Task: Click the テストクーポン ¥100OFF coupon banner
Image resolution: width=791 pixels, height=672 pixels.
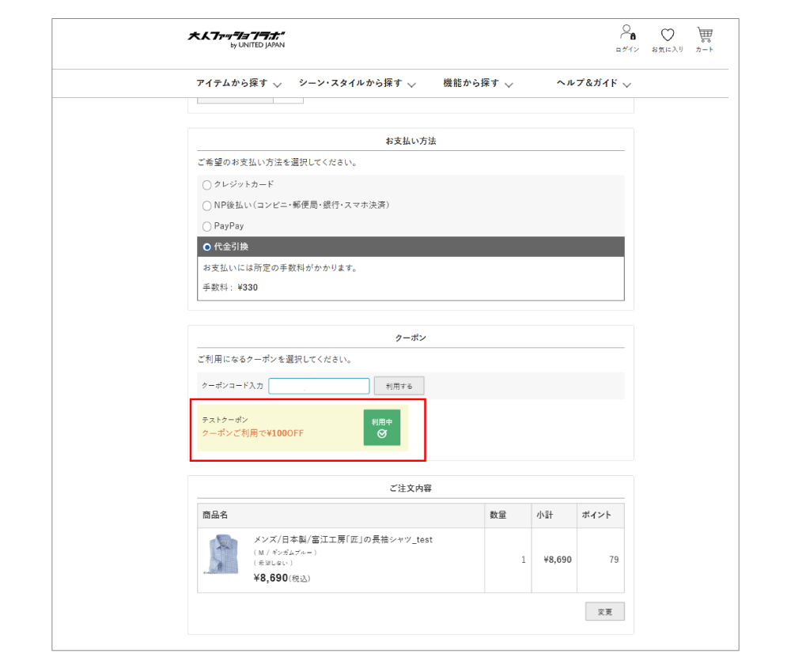Action: [277, 428]
